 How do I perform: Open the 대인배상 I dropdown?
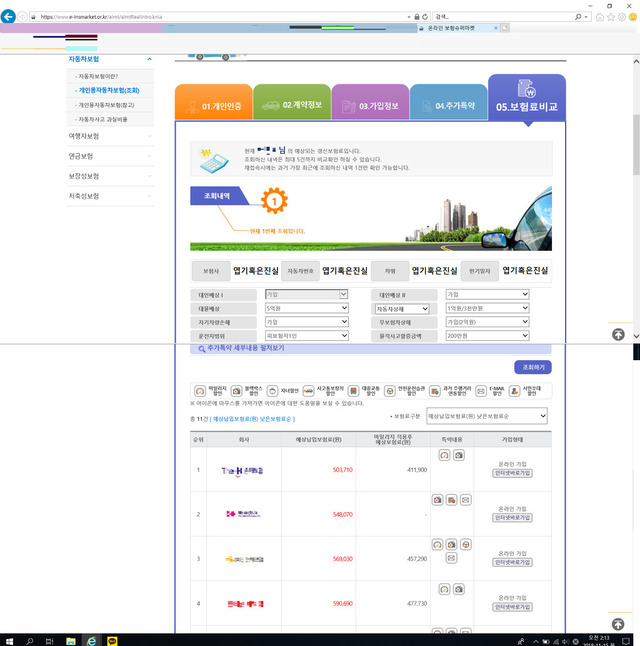tap(306, 294)
